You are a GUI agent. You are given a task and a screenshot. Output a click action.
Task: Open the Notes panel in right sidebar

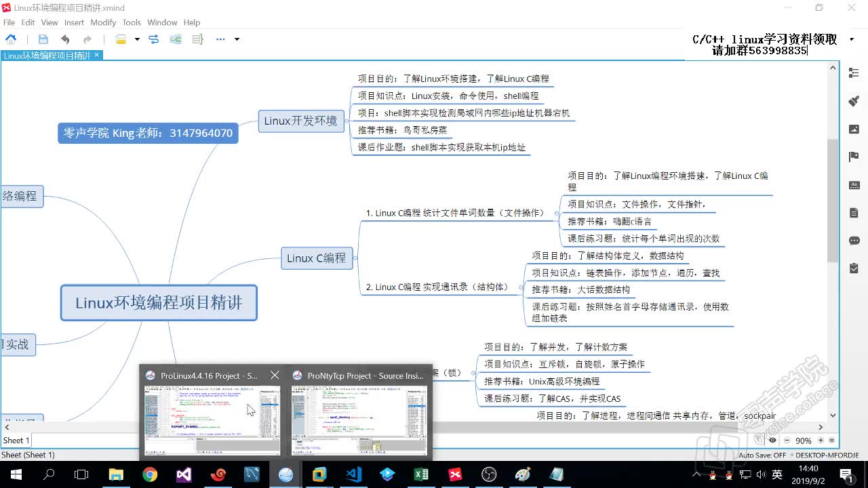click(853, 211)
